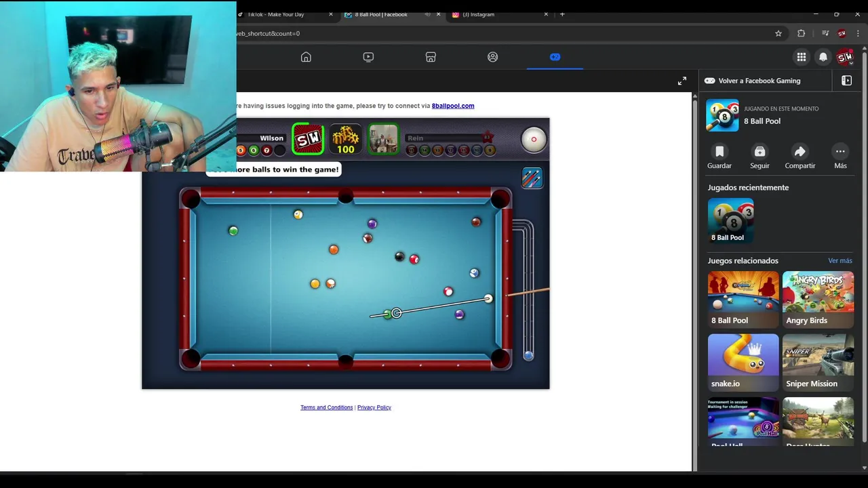Click the sidebar scrollbar down arrow
The width and height of the screenshot is (868, 488).
tap(864, 468)
